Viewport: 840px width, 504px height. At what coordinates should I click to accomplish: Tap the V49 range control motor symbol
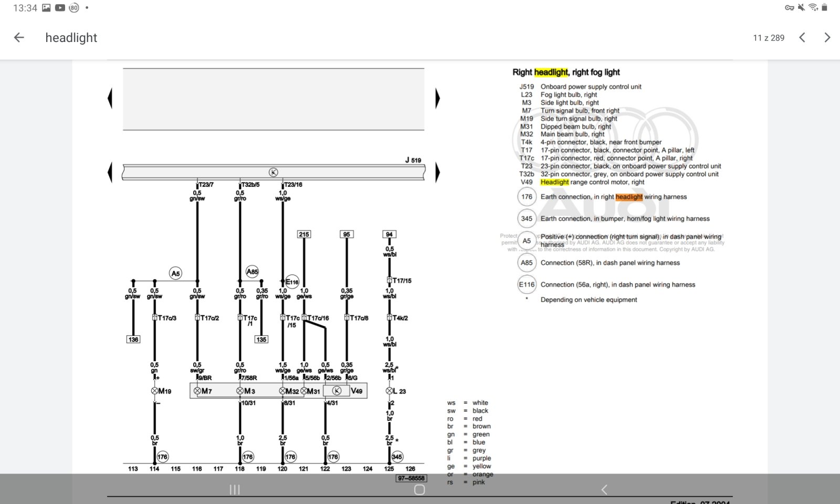pyautogui.click(x=337, y=391)
